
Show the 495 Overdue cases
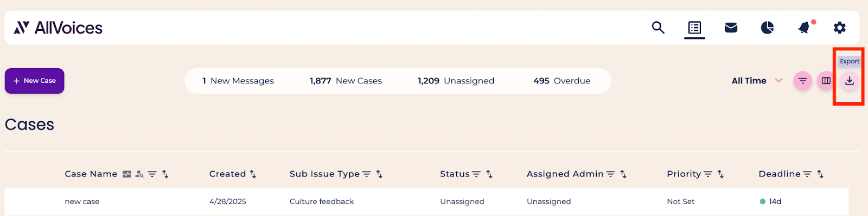[561, 81]
